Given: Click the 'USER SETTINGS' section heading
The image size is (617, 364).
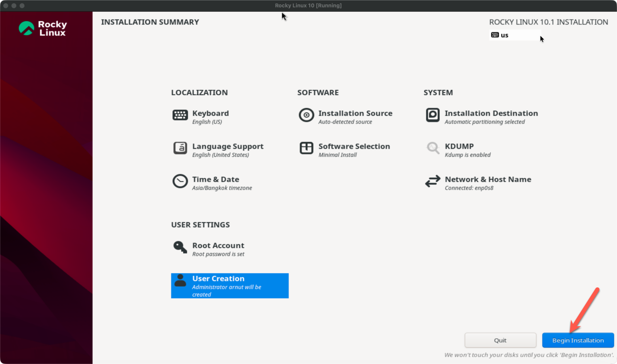Looking at the screenshot, I should pos(200,225).
